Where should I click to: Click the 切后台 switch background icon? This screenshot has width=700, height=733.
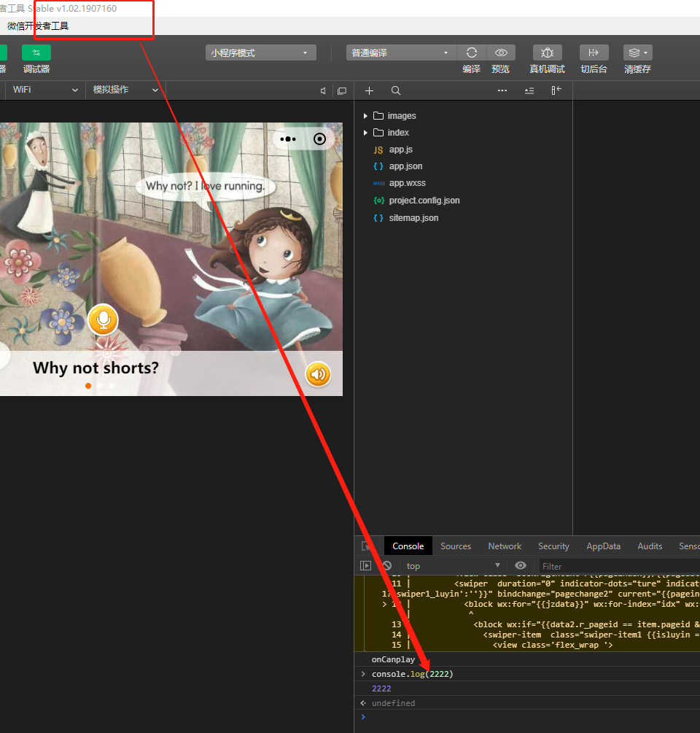coord(594,53)
